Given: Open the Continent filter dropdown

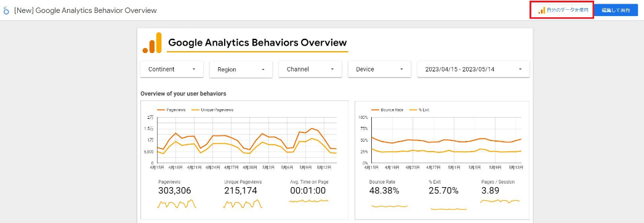Looking at the screenshot, I should point(172,70).
